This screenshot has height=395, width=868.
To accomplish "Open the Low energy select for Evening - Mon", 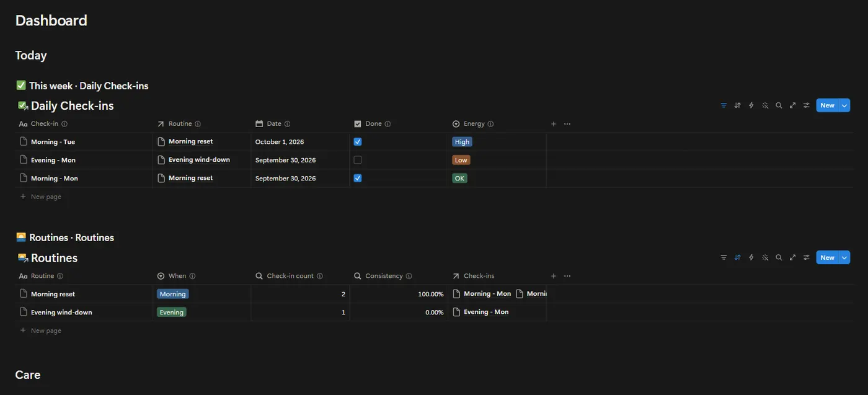I will 461,160.
